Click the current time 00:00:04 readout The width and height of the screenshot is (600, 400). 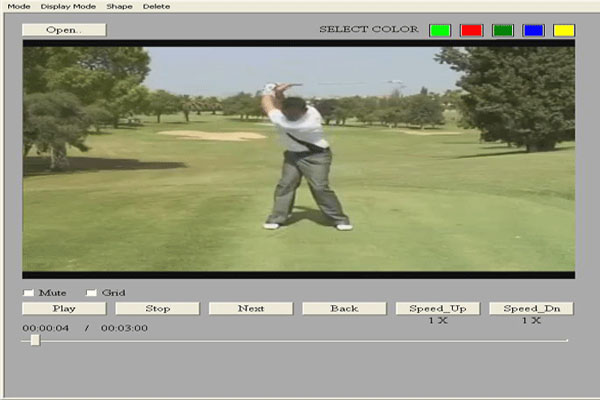(x=46, y=328)
